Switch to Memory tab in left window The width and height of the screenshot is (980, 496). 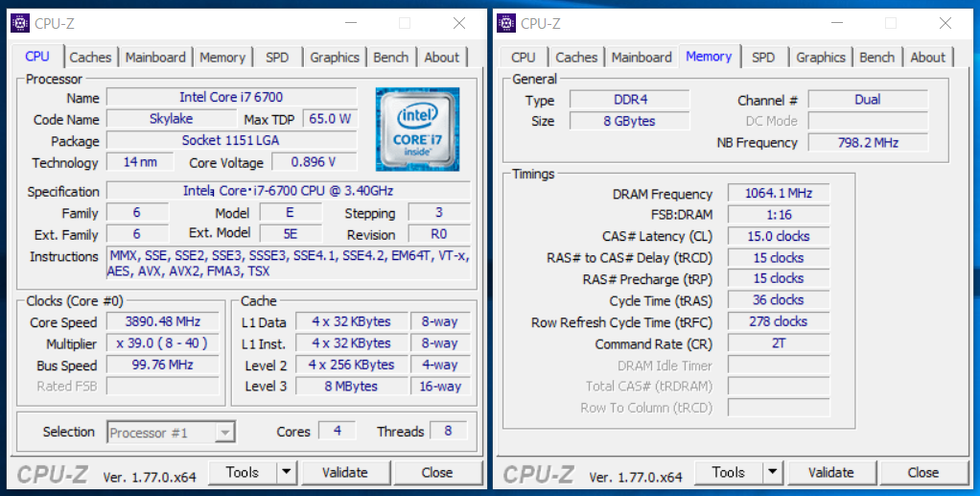coord(222,57)
